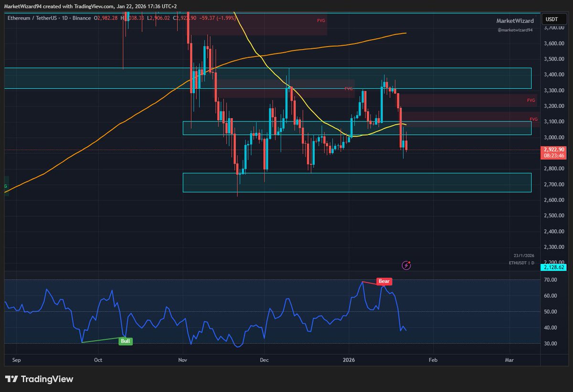Viewport: 573px width, 392px height.
Task: Click the 3,700.00 price scale label
Action: [554, 28]
